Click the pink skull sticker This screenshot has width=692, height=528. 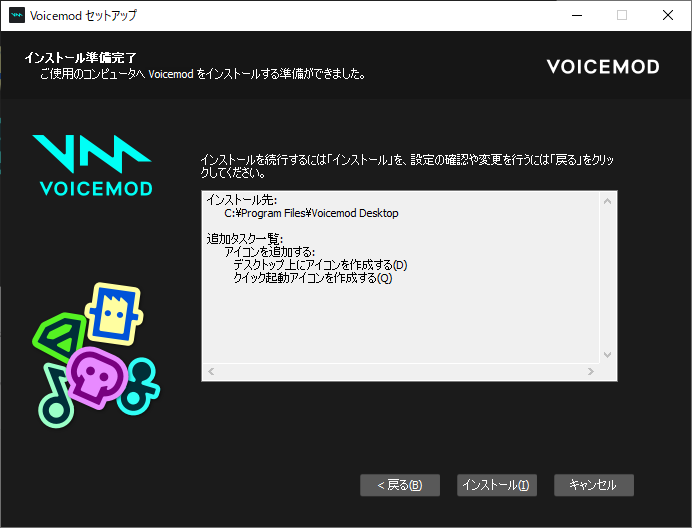click(x=97, y=378)
